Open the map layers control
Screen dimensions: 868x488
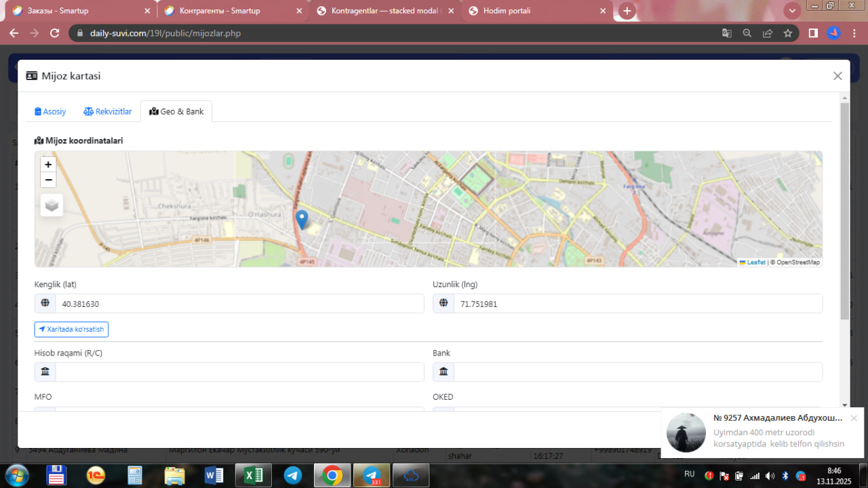coord(52,204)
